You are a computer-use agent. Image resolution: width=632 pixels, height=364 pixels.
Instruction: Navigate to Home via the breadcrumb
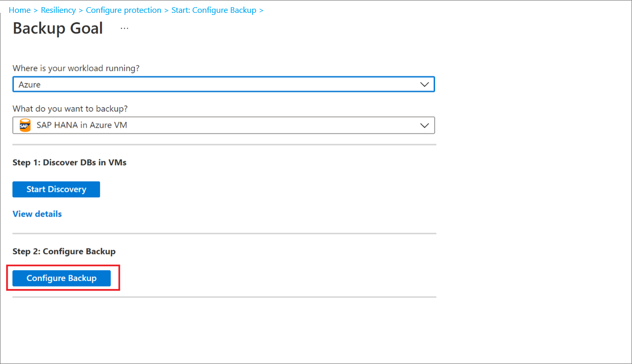19,10
